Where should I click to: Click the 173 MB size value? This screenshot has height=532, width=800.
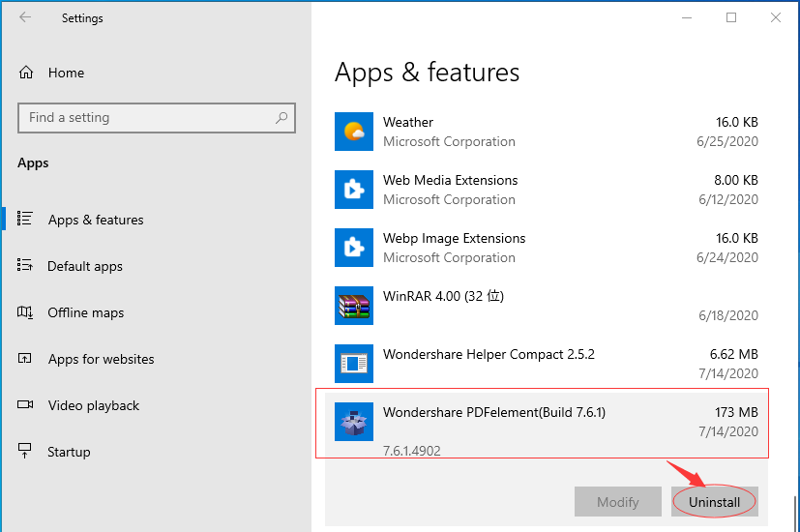click(736, 412)
